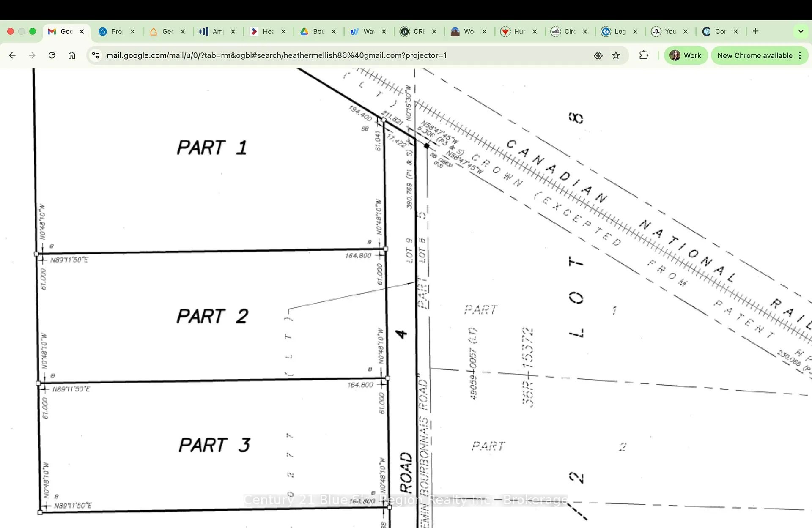Open a new browser tab

(x=756, y=31)
